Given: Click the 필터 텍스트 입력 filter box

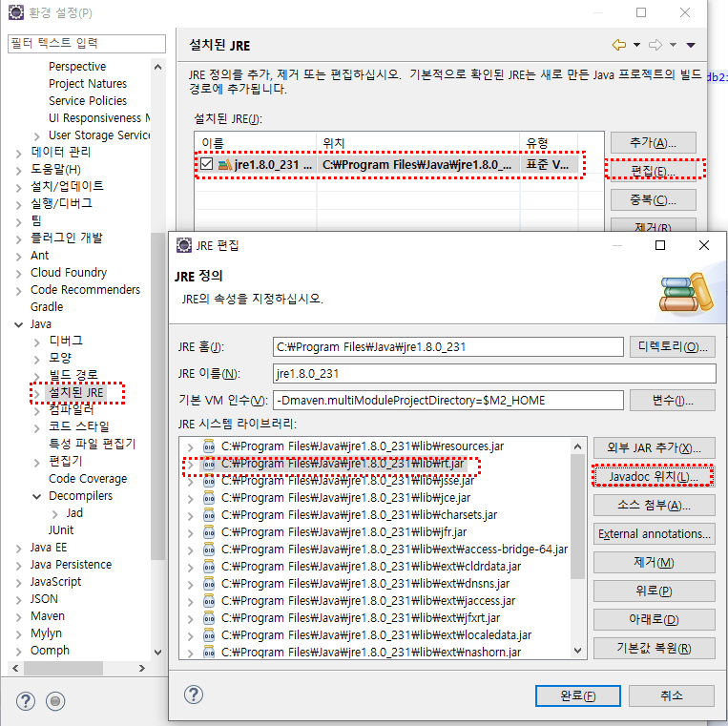Looking at the screenshot, I should (x=87, y=43).
